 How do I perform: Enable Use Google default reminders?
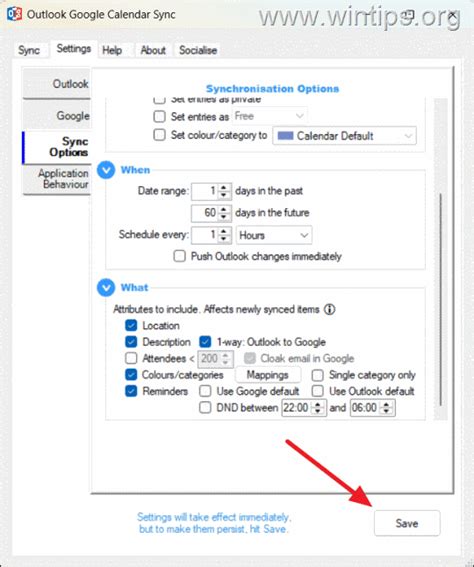click(205, 391)
